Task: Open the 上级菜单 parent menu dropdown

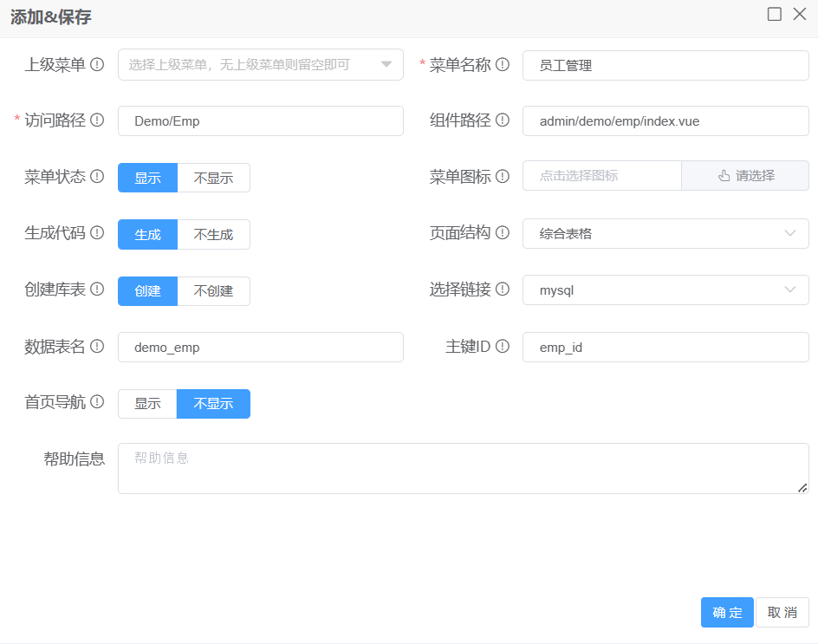Action: pyautogui.click(x=260, y=65)
